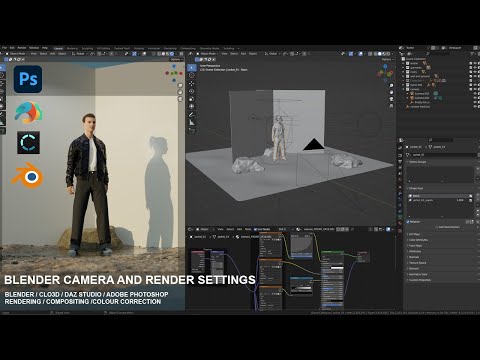This screenshot has width=480, height=360.
Task: Open Material properties tab
Action: pos(400,223)
